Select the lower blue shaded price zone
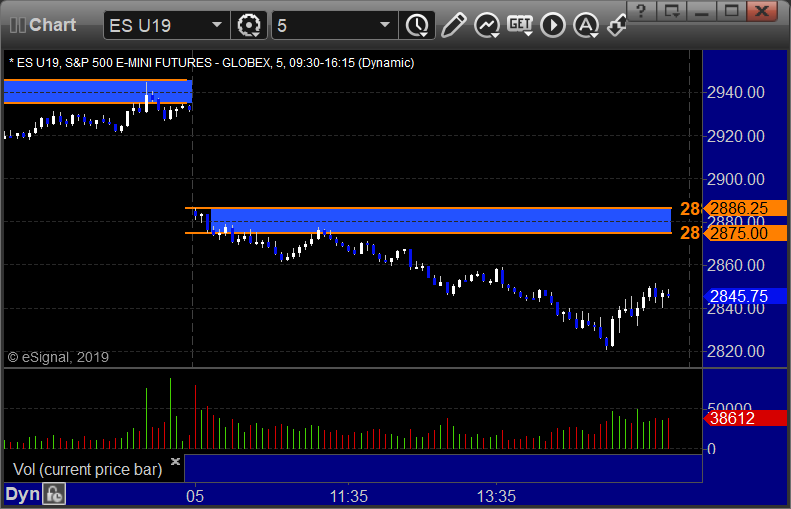Image resolution: width=791 pixels, height=509 pixels. point(441,220)
